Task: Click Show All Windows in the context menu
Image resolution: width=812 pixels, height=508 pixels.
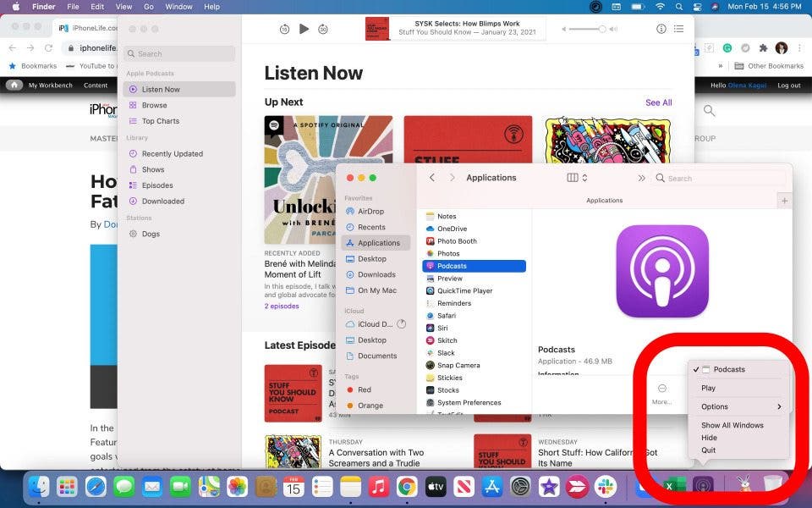Action: click(x=732, y=425)
